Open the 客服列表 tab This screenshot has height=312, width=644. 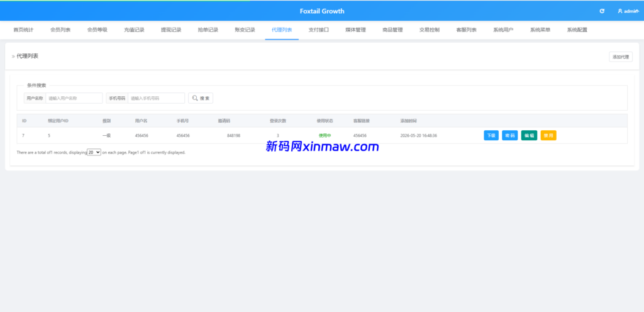pos(467,30)
